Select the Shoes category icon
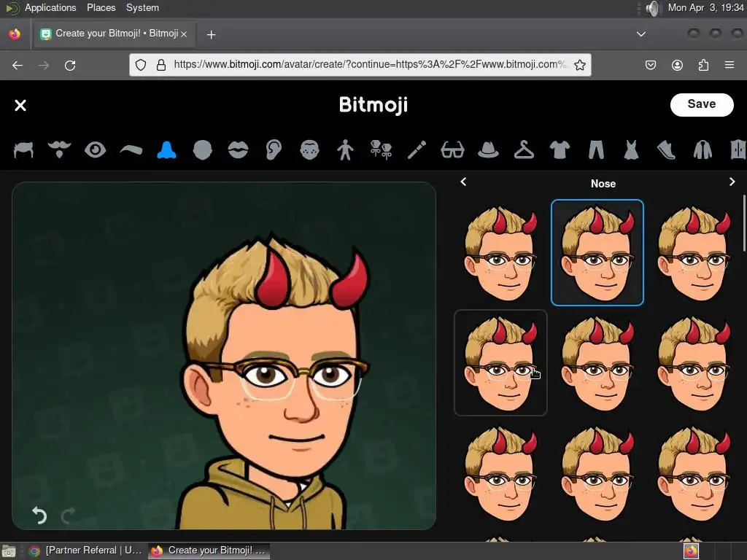Viewport: 747px width, 560px height. (667, 150)
